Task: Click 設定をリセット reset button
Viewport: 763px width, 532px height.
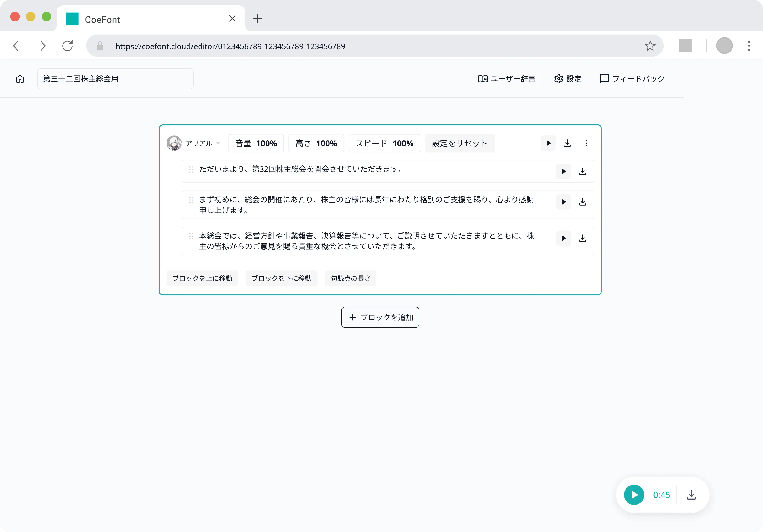Action: (x=460, y=143)
